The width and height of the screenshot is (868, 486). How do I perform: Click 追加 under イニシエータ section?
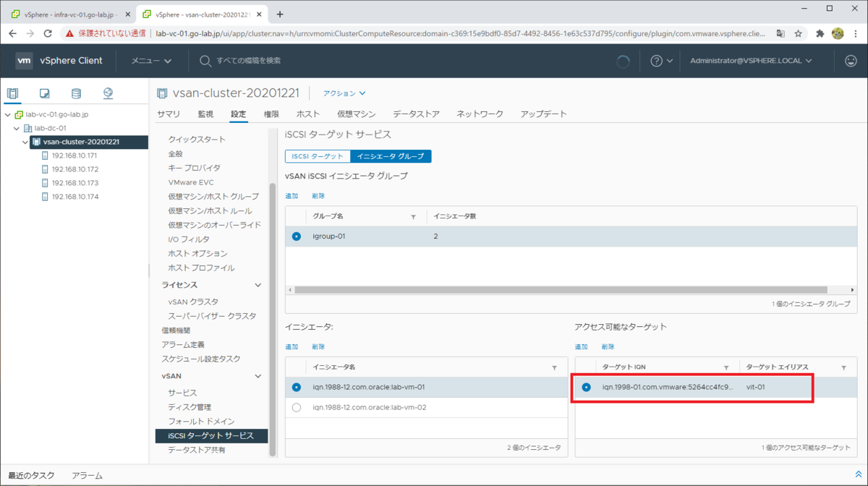point(292,347)
